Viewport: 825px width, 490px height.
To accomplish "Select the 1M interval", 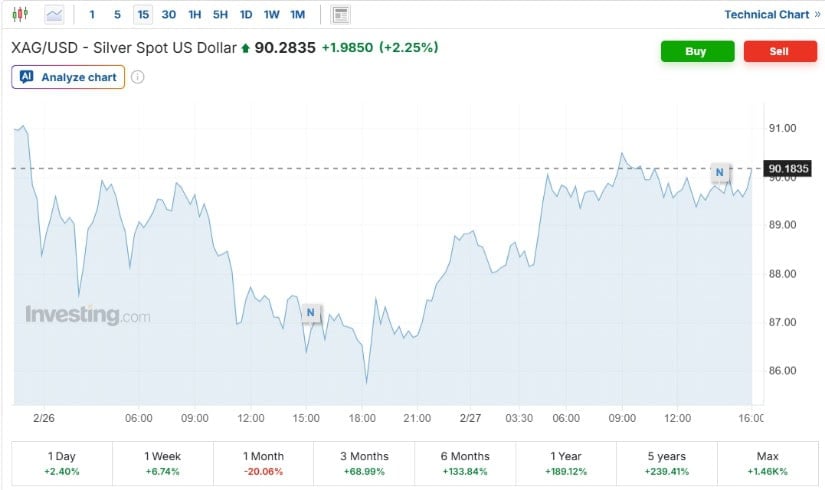I will tap(297, 15).
